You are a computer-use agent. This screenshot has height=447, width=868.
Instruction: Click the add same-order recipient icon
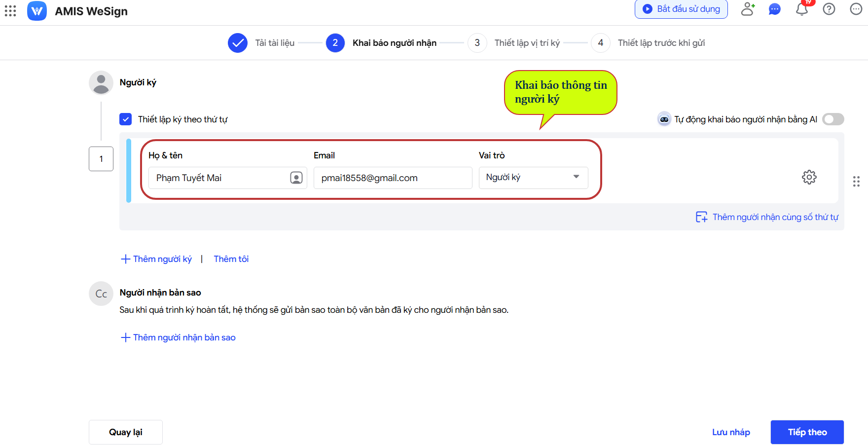(x=701, y=217)
